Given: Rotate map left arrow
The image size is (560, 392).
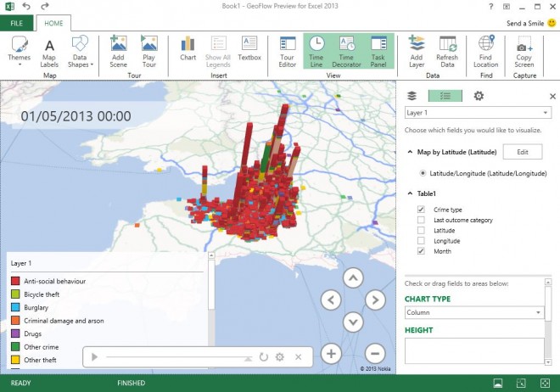Looking at the screenshot, I should click(x=331, y=300).
